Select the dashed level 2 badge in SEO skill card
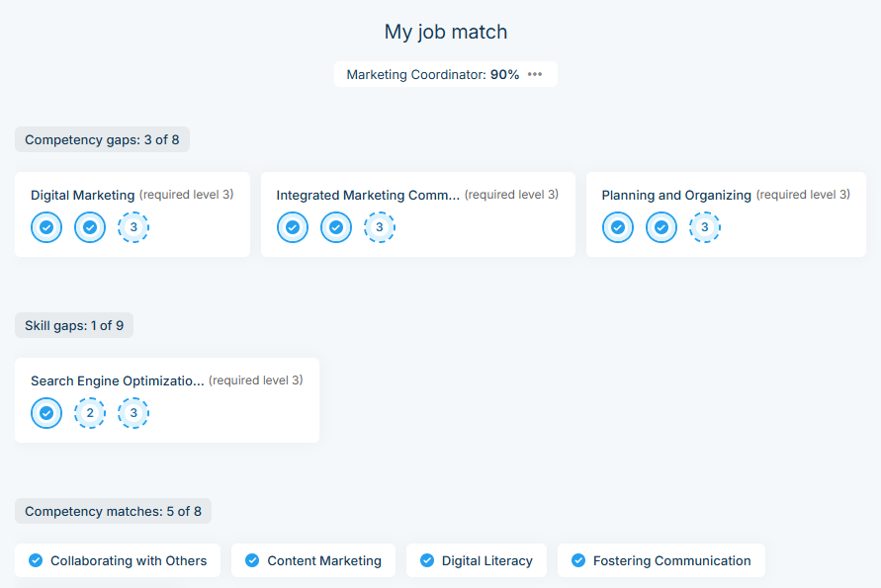 [90, 413]
